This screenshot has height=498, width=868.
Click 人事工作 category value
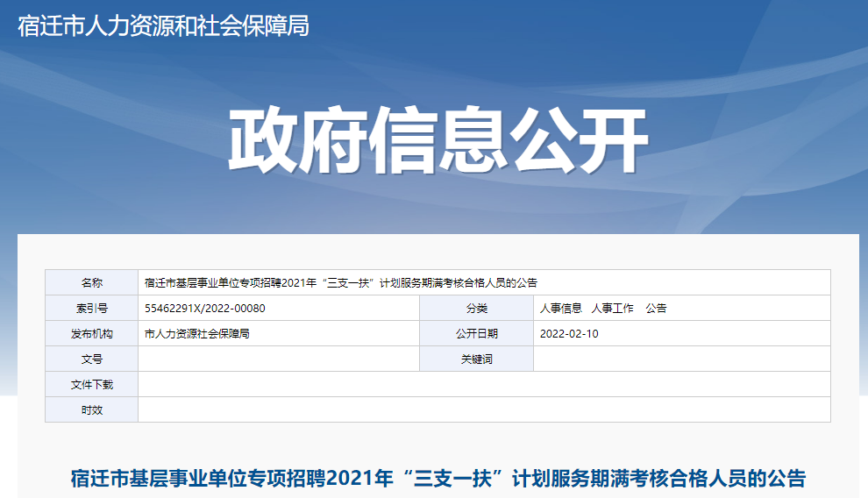pyautogui.click(x=612, y=309)
